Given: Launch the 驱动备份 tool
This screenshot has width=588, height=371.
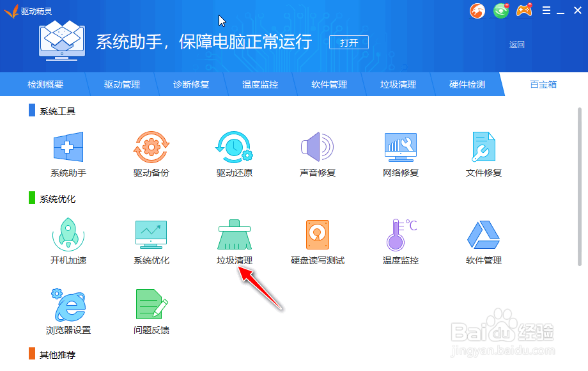Looking at the screenshot, I should [151, 147].
